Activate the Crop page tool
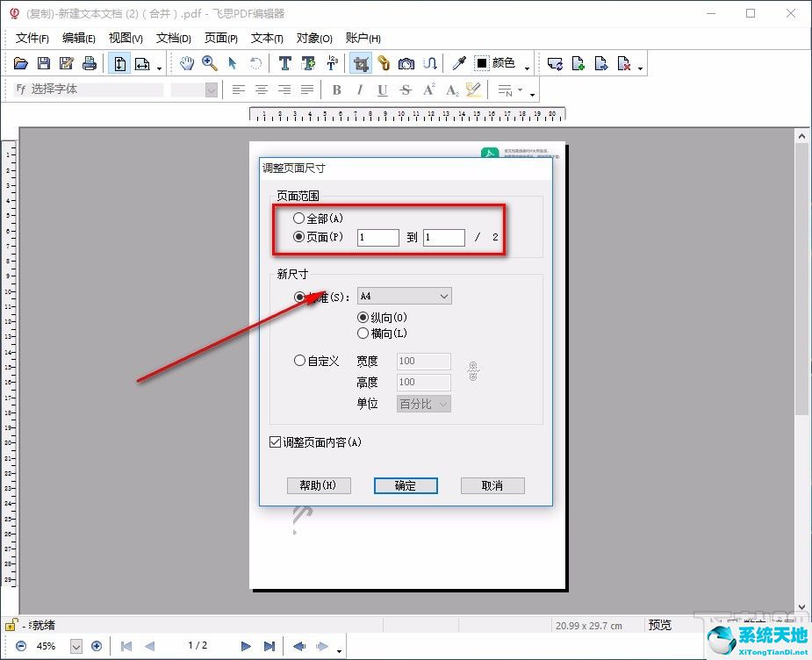 (x=360, y=63)
